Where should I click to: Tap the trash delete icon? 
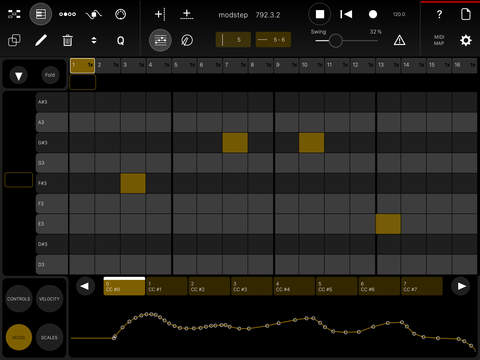[x=67, y=41]
